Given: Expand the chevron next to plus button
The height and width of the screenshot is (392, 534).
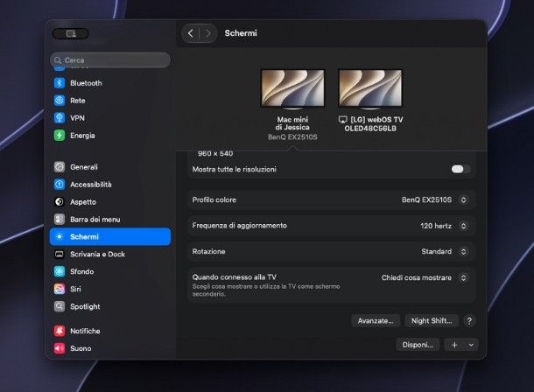Looking at the screenshot, I should 471,345.
